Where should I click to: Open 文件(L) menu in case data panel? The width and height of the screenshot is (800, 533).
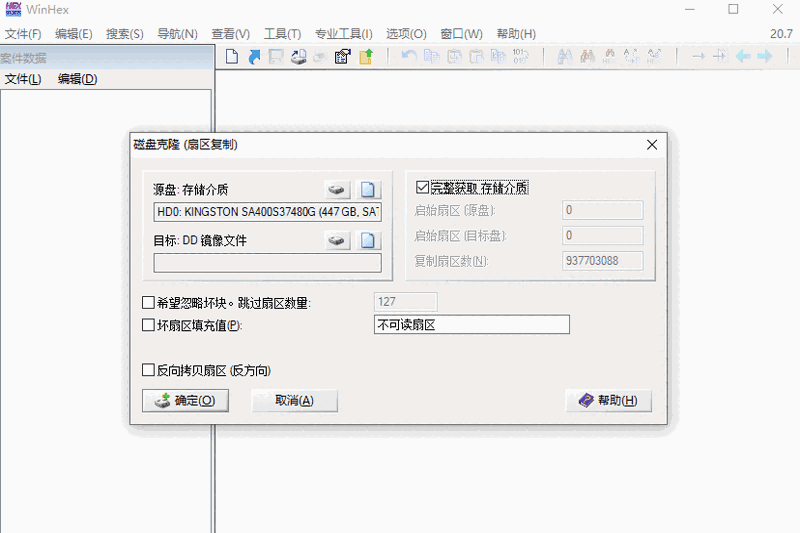[x=23, y=79]
